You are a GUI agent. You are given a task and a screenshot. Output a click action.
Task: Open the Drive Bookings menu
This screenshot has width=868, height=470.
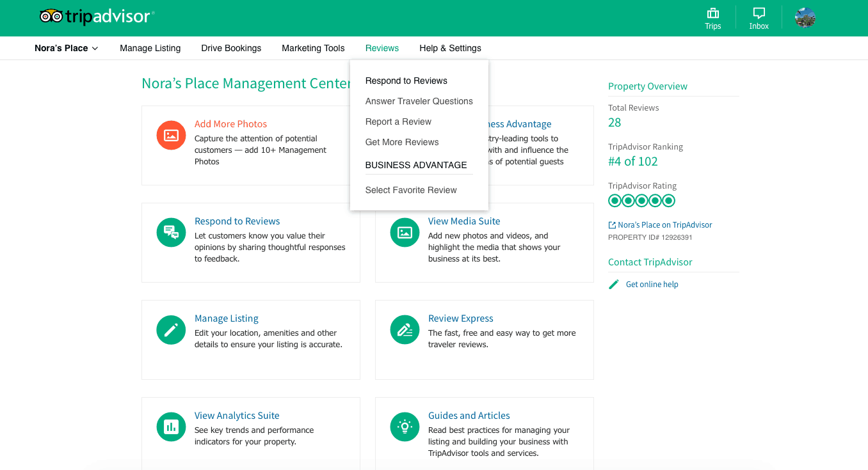(231, 48)
